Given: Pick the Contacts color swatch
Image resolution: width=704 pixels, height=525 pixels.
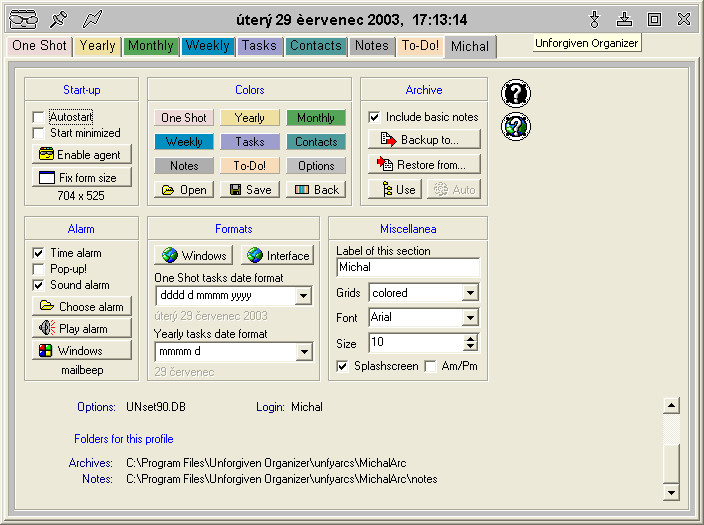Looking at the screenshot, I should click(x=316, y=142).
